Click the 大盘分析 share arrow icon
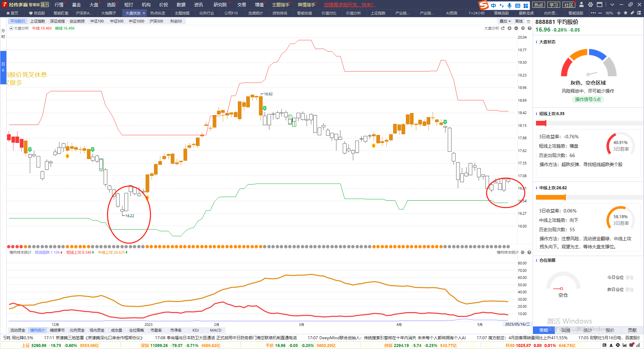 point(503,28)
